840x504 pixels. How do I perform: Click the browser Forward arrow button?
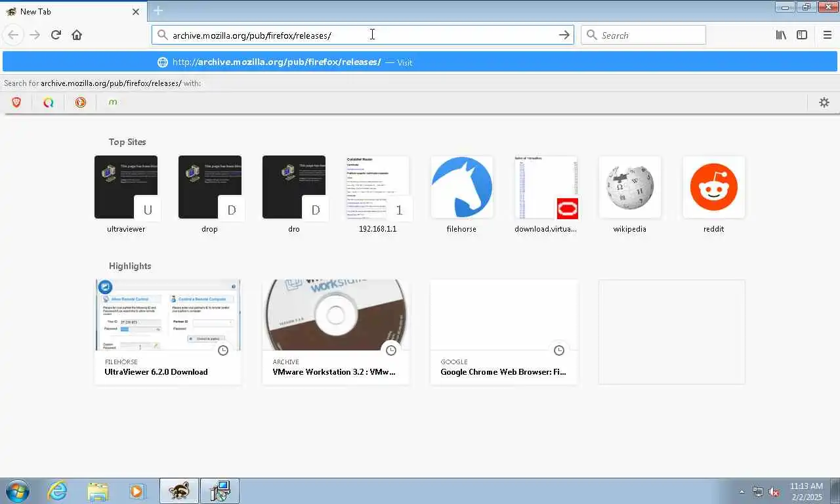pos(35,35)
